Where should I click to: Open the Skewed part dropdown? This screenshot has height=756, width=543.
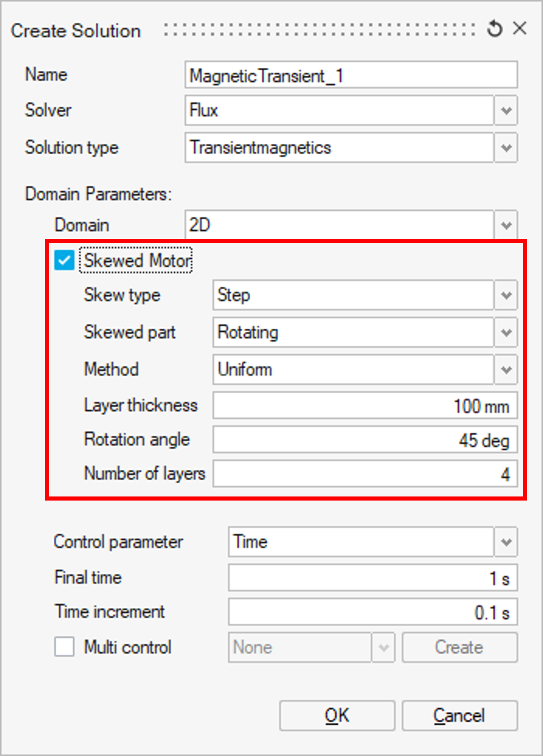coord(506,333)
